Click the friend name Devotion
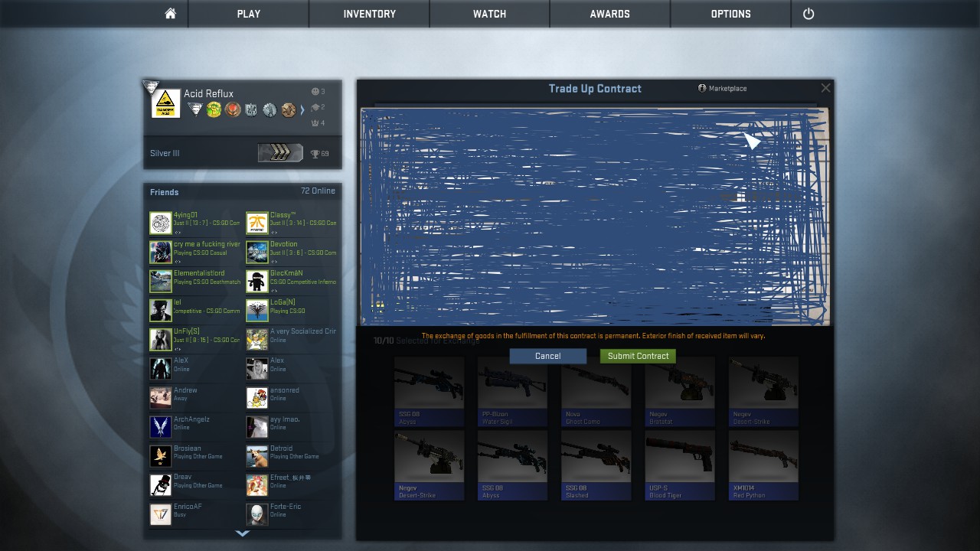Image resolution: width=980 pixels, height=551 pixels. click(284, 244)
